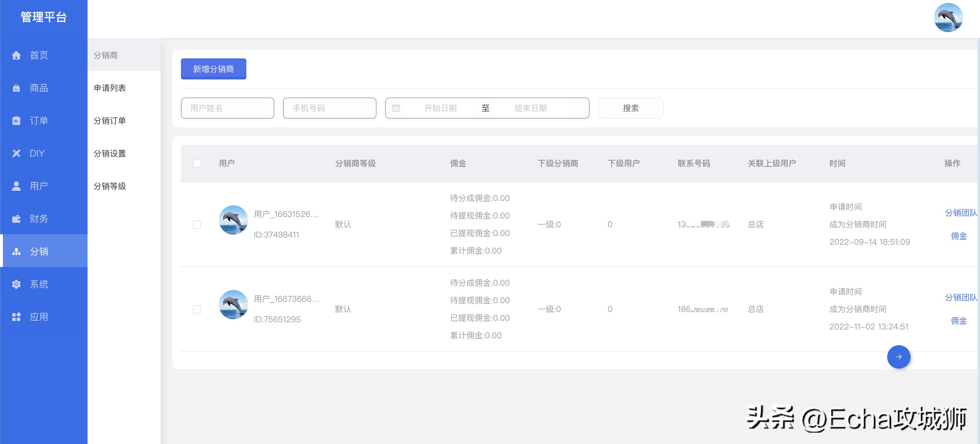Open the 首页 home icon in sidebar
The height and width of the screenshot is (444, 980).
[x=16, y=56]
